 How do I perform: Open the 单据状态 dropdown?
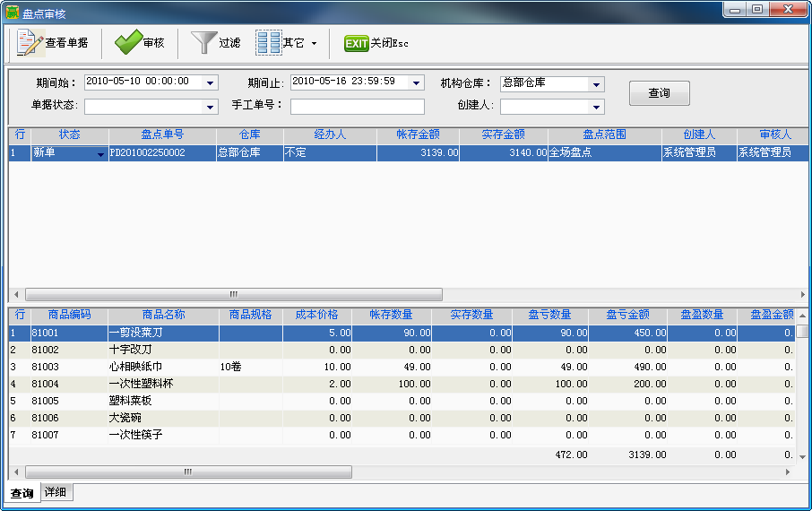point(211,107)
